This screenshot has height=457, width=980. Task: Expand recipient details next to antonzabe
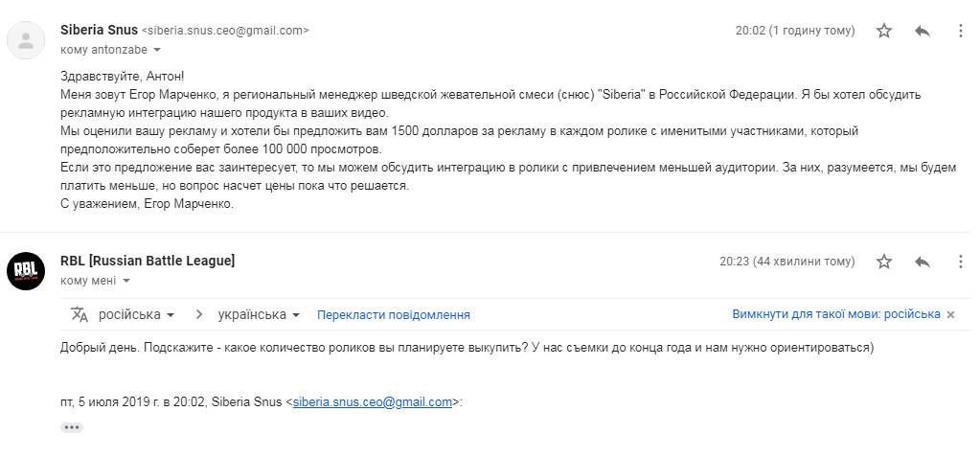pyautogui.click(x=157, y=50)
